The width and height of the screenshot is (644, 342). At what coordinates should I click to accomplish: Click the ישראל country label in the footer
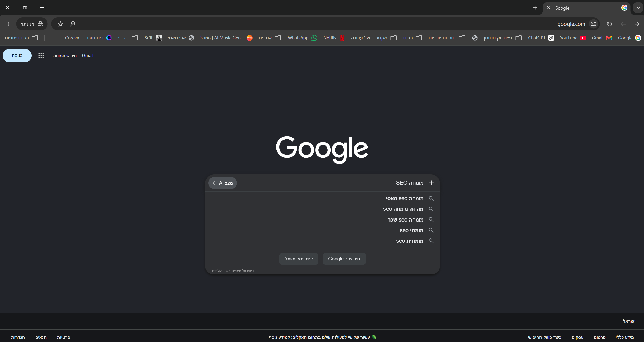tap(629, 321)
